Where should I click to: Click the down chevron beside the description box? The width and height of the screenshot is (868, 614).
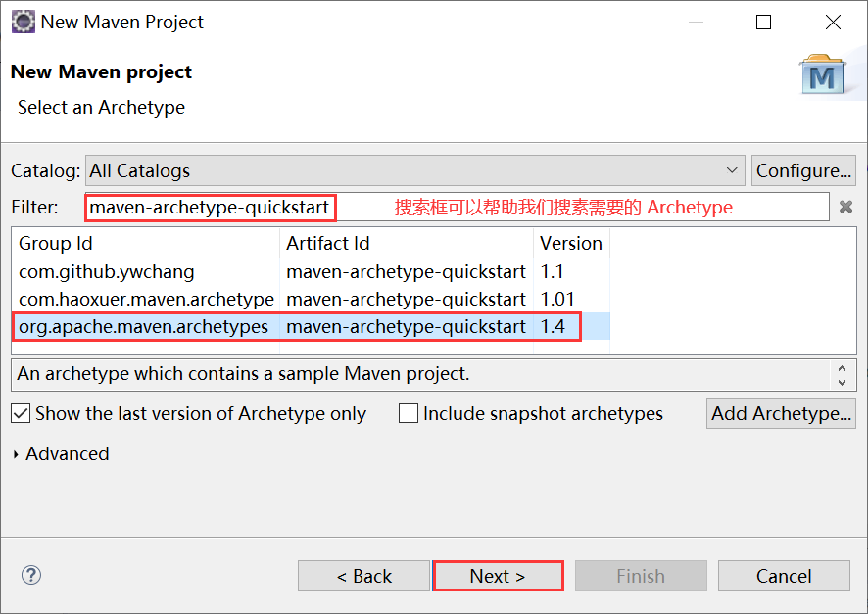840,382
